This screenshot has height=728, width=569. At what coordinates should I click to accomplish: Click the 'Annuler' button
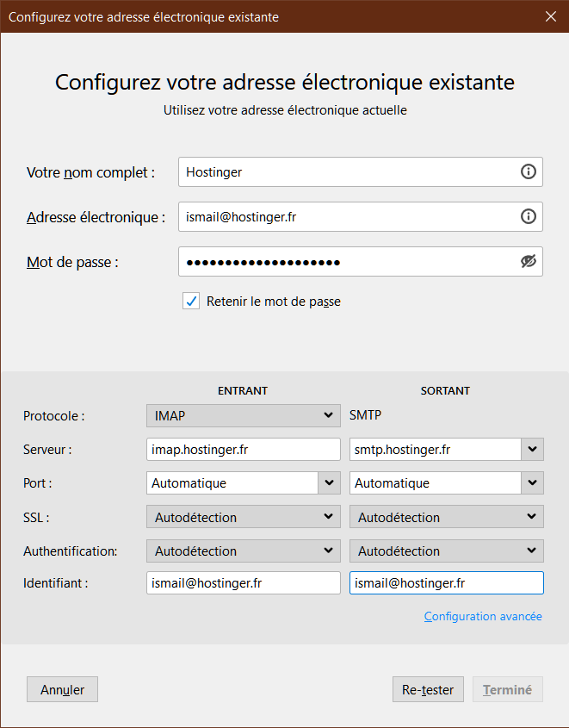(x=61, y=689)
